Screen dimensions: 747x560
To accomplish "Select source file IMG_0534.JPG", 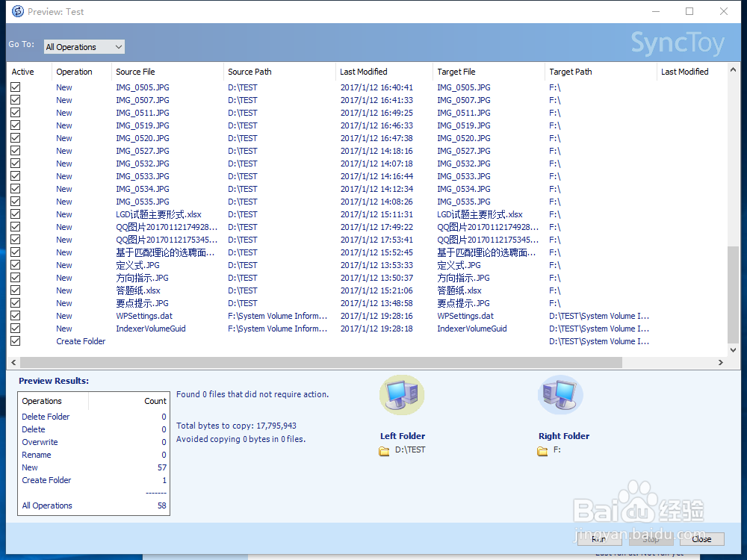I will 143,189.
